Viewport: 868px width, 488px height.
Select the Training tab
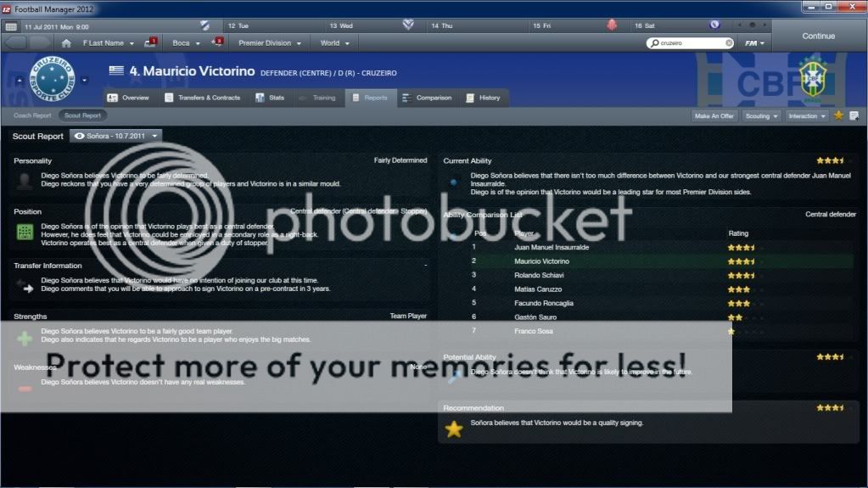coord(317,98)
